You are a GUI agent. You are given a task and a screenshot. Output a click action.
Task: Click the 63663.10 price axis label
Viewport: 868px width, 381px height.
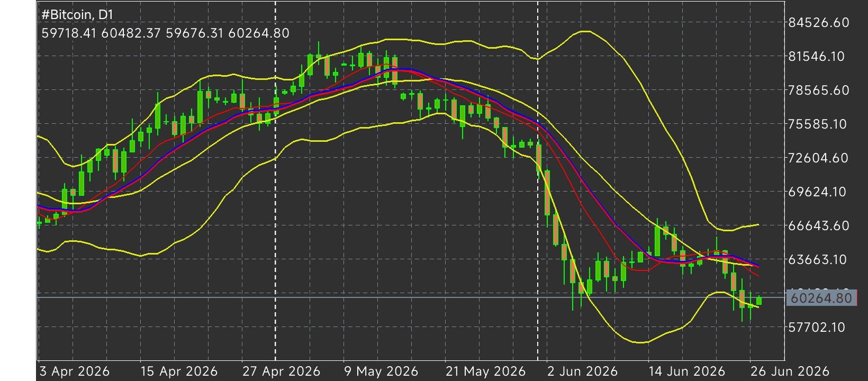[817, 260]
